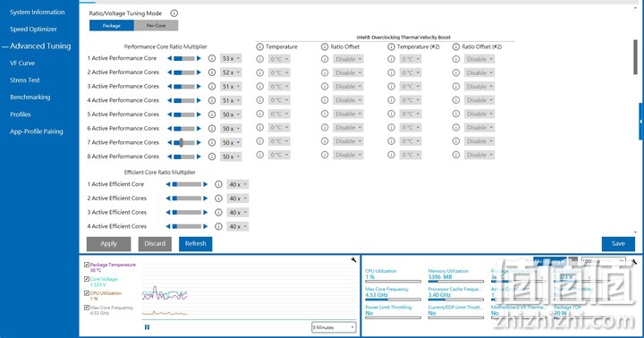This screenshot has width=644, height=338.
Task: Click info icon for 4 Active Efficient Cores
Action: (x=218, y=226)
